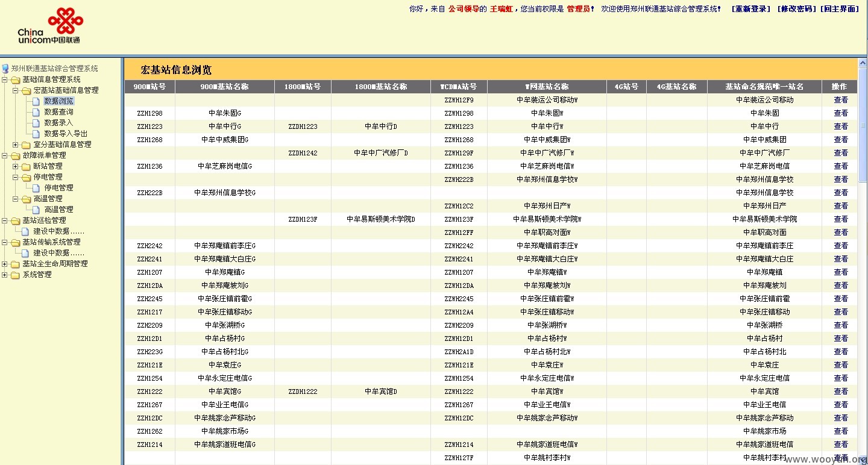The height and width of the screenshot is (465, 868).
Task: Expand the 系统管理 tree node
Action: [5, 275]
